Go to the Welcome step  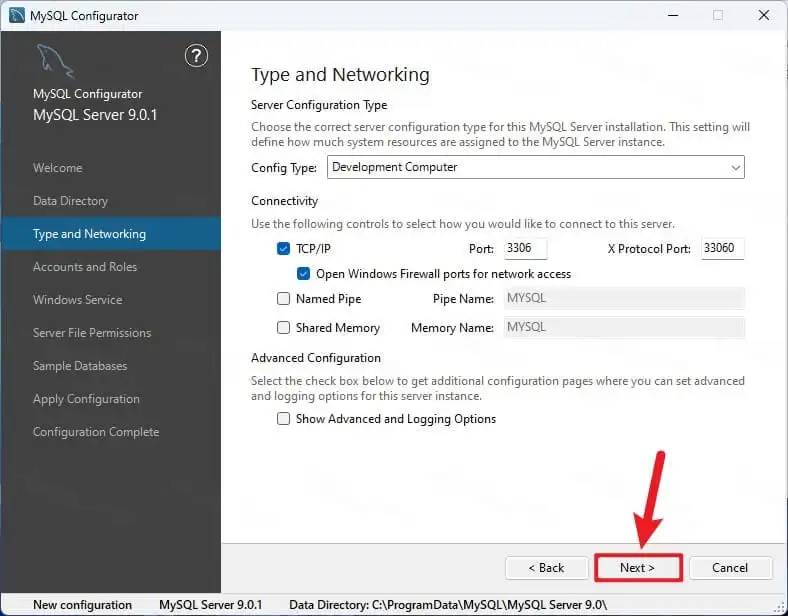pos(57,168)
